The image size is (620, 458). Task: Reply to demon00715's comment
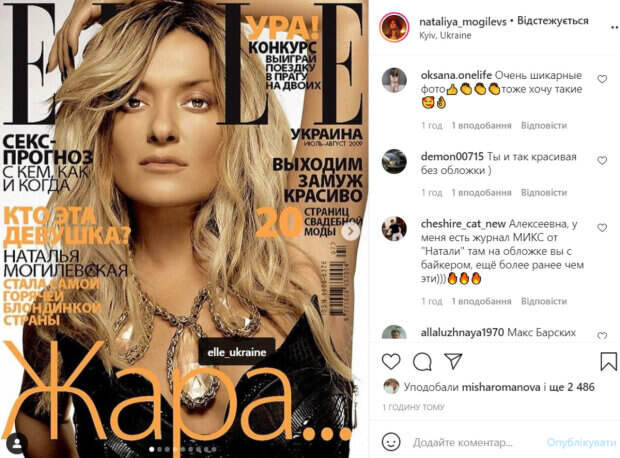pyautogui.click(x=544, y=193)
